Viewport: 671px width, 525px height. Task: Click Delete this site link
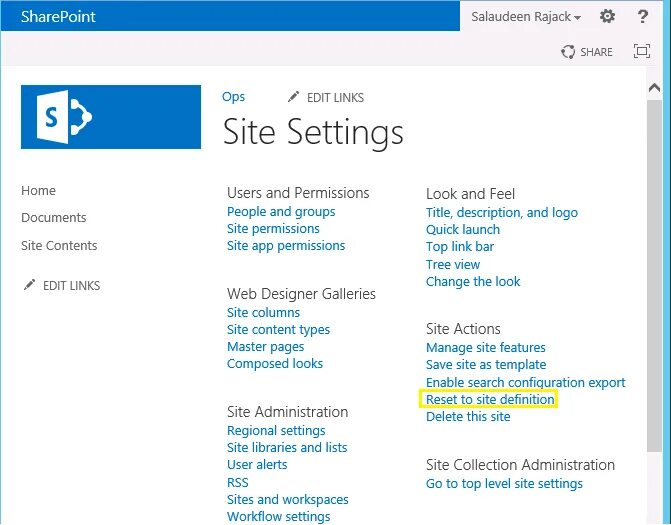(468, 417)
